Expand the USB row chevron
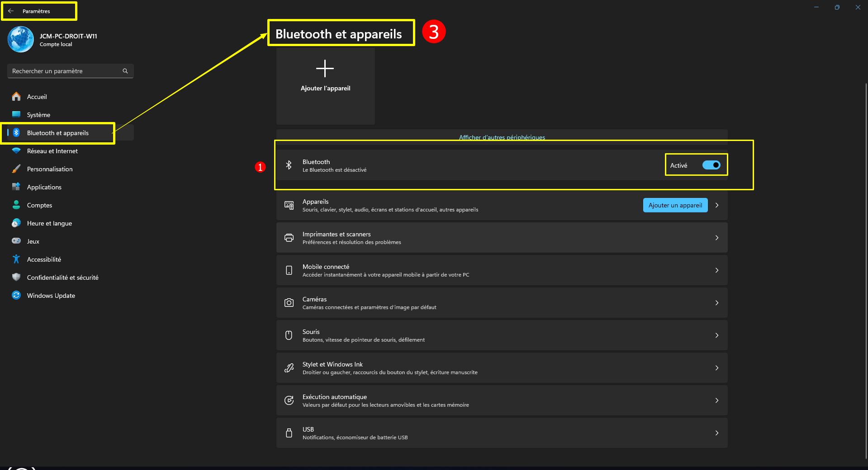 (x=717, y=433)
